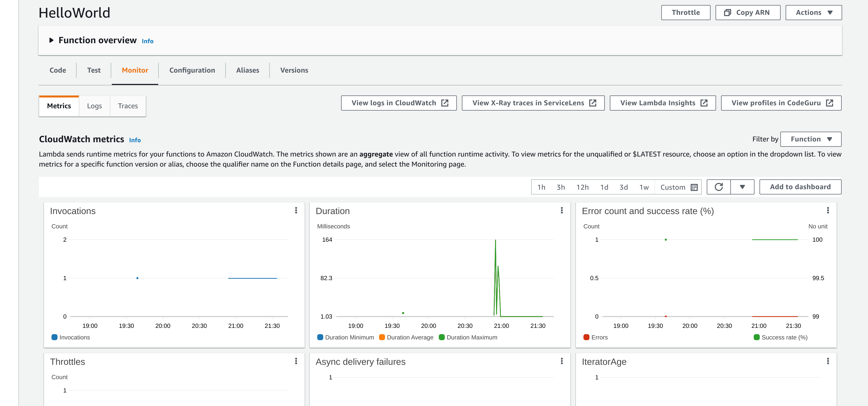Click the refresh metrics icon
Image resolution: width=868 pixels, height=406 pixels.
(x=718, y=187)
